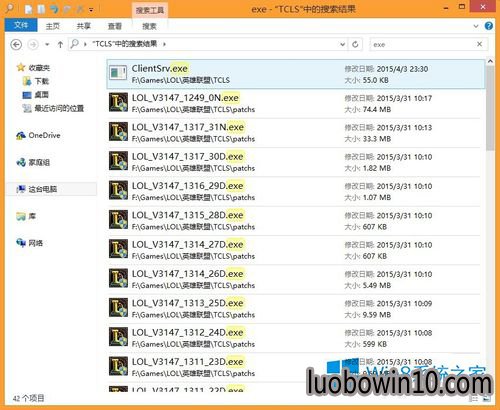Select 网络 in navigation pane
The height and width of the screenshot is (410, 500).
pos(30,243)
